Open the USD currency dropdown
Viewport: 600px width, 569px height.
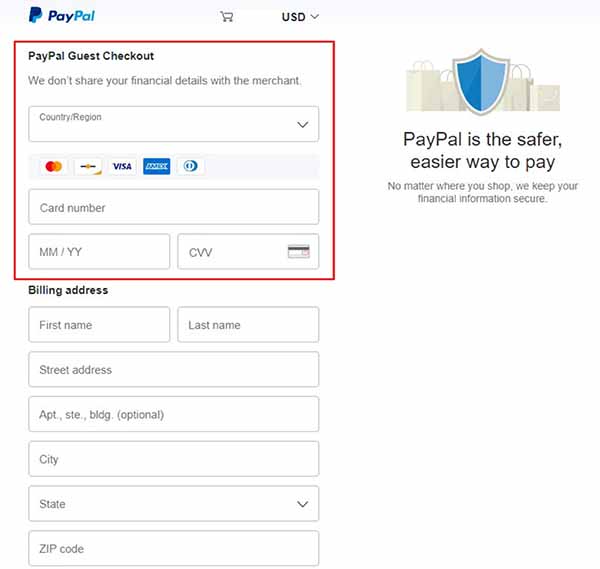coord(300,17)
